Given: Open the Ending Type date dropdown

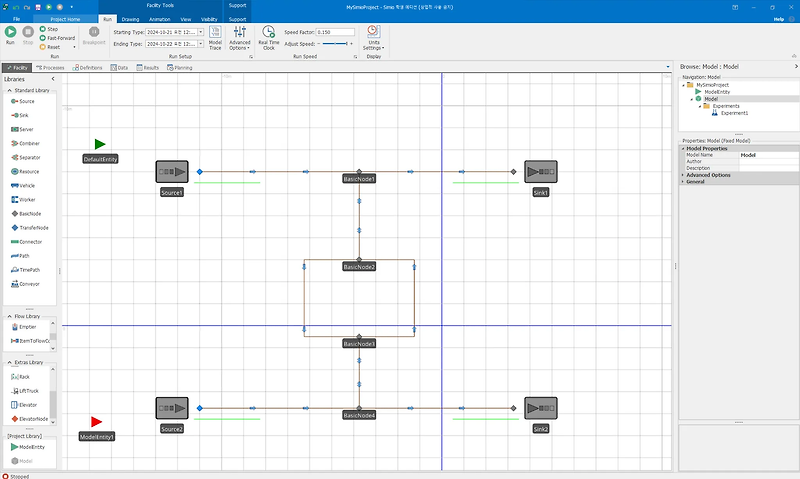Looking at the screenshot, I should [x=201, y=44].
